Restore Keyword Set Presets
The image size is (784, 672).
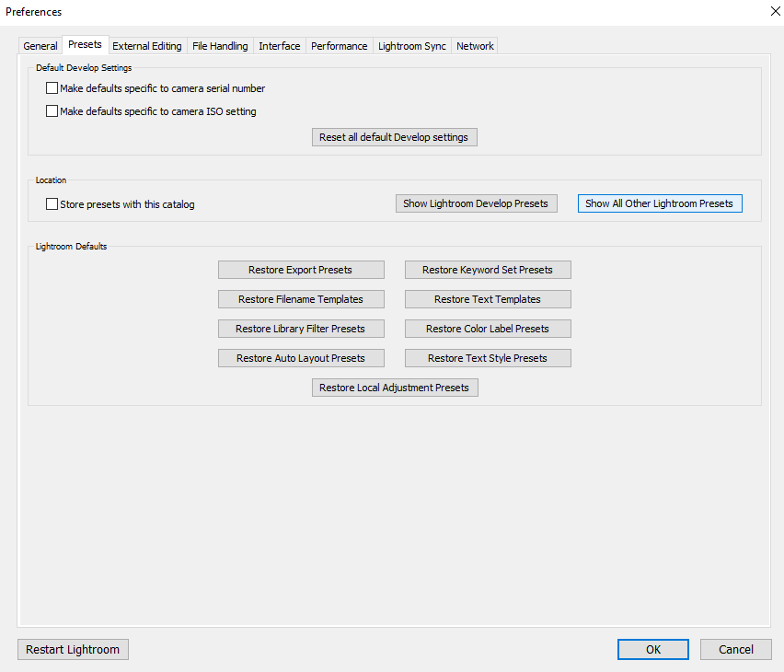(x=488, y=270)
